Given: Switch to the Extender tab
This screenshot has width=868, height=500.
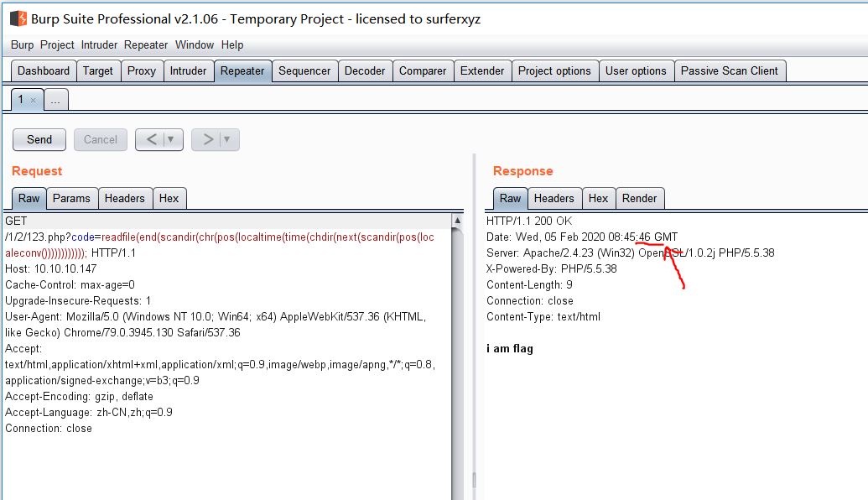Looking at the screenshot, I should pos(482,70).
